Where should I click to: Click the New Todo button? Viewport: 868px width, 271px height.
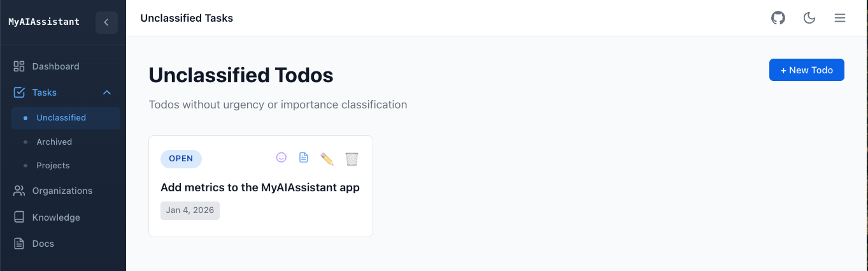click(806, 70)
